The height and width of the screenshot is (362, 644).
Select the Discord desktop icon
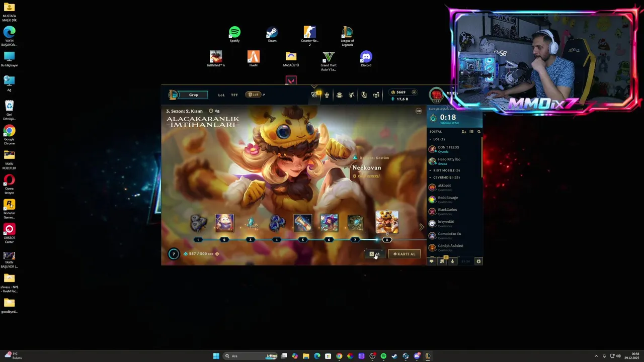tap(366, 59)
